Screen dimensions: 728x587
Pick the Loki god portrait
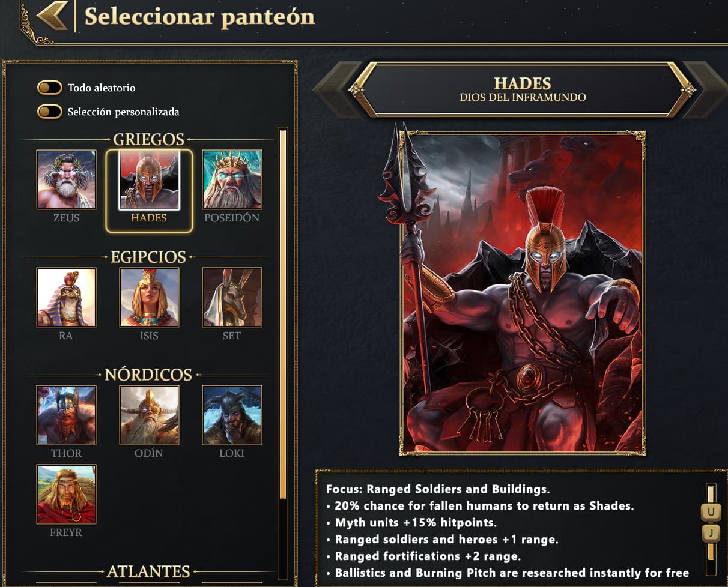pyautogui.click(x=232, y=415)
